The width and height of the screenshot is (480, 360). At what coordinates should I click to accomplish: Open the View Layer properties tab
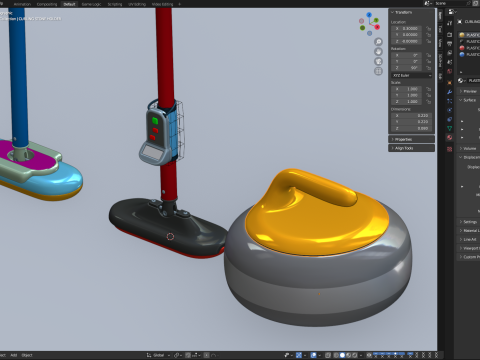coord(449,53)
